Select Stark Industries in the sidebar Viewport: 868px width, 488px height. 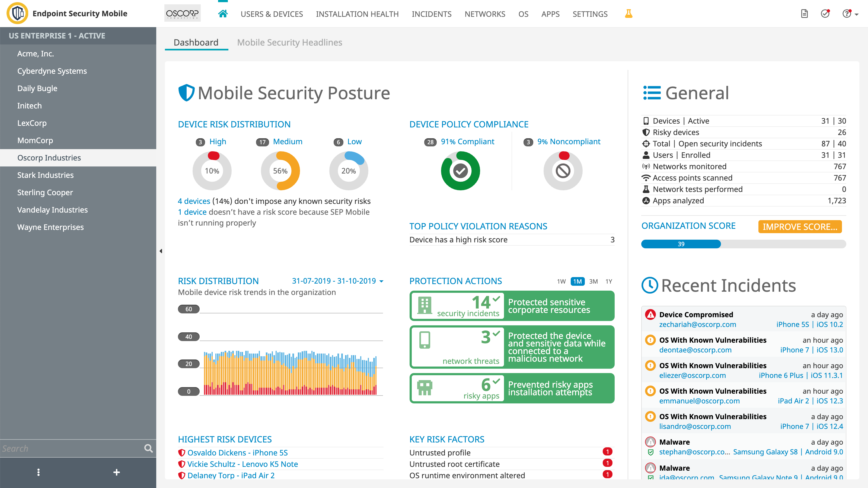point(46,175)
